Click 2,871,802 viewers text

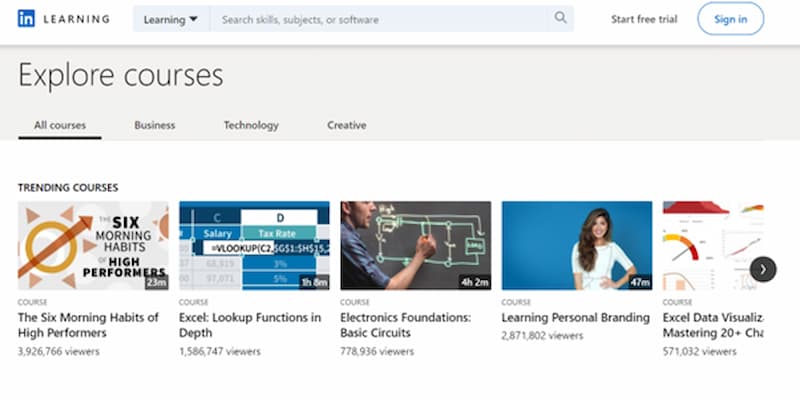[542, 336]
